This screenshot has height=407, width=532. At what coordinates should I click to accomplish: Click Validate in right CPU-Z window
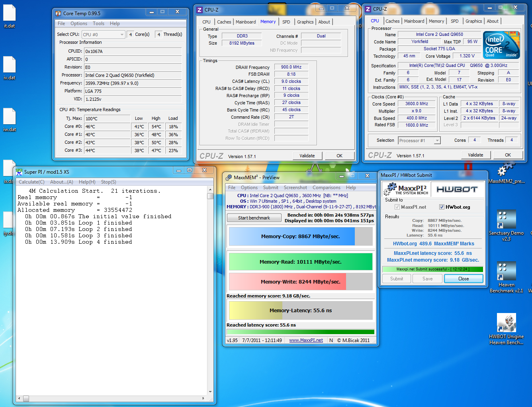click(475, 155)
